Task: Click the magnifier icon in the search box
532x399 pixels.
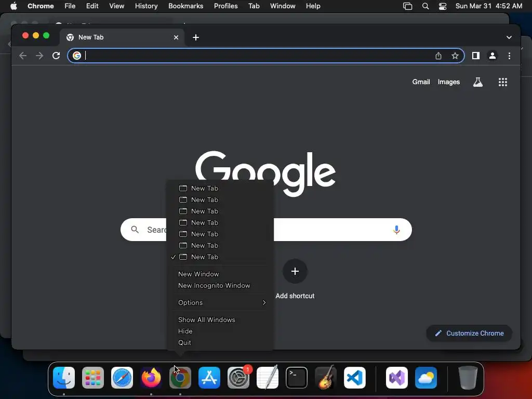Action: point(135,230)
